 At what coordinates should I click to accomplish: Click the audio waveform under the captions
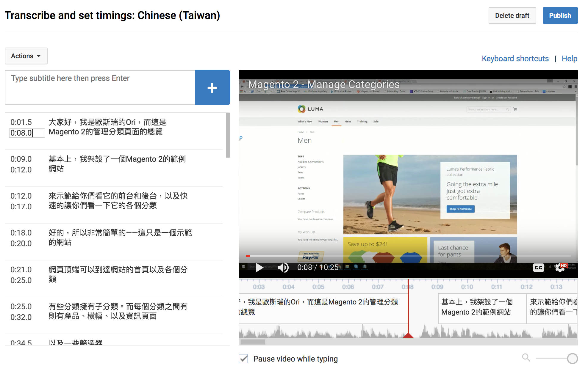(408, 331)
